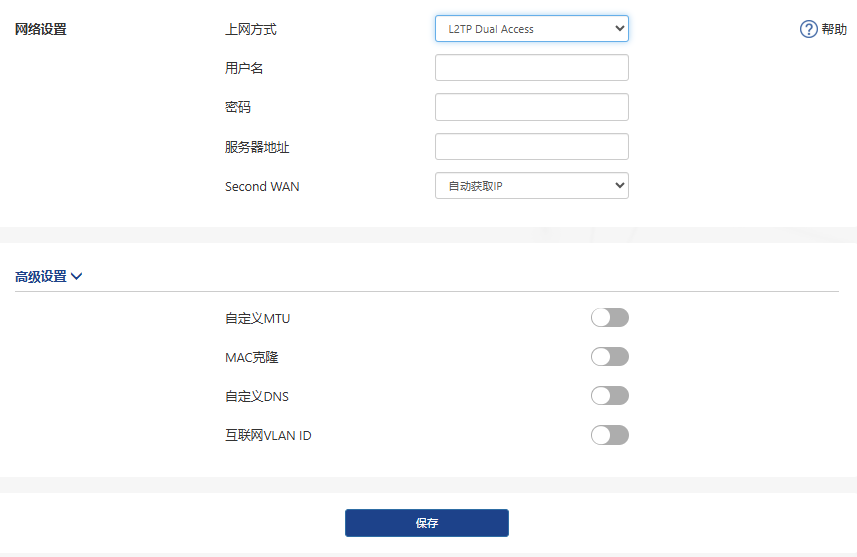Enable the 互联网VLAN ID toggle

(x=609, y=435)
